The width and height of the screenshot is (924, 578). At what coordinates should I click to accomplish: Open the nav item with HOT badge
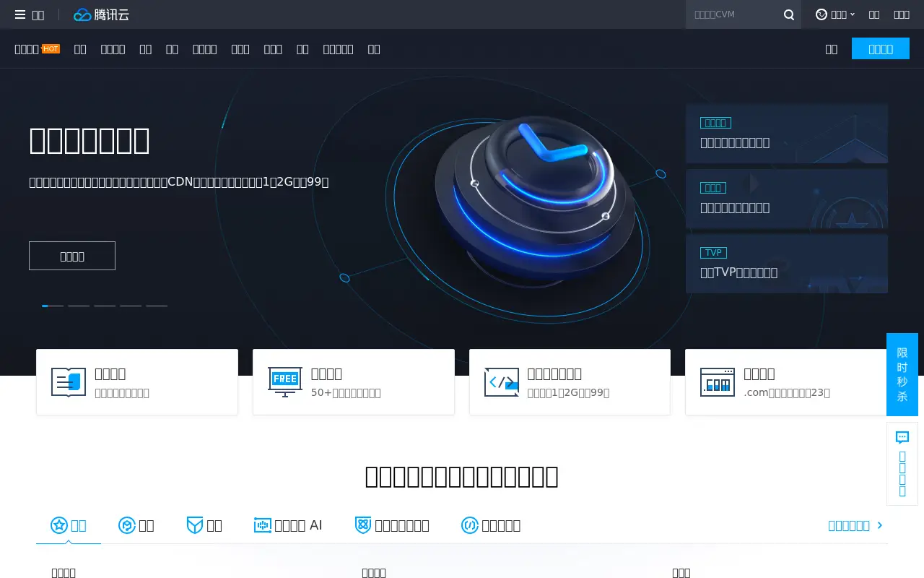(37, 49)
